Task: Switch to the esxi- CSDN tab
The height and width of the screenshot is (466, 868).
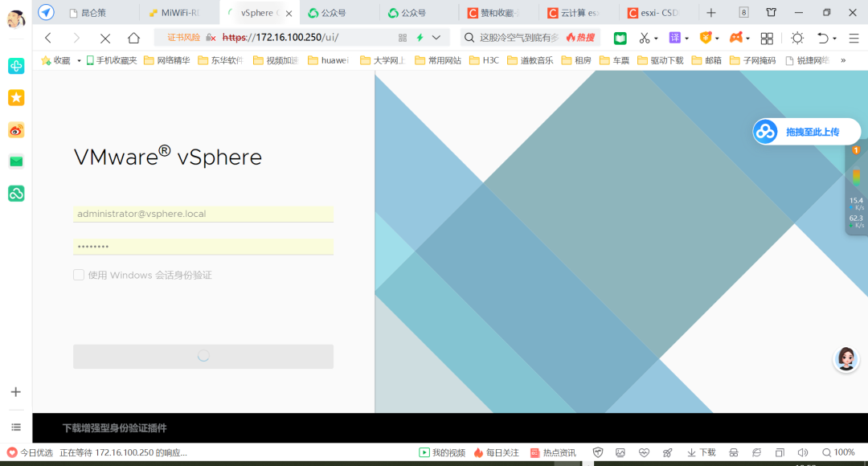Action: 657,13
